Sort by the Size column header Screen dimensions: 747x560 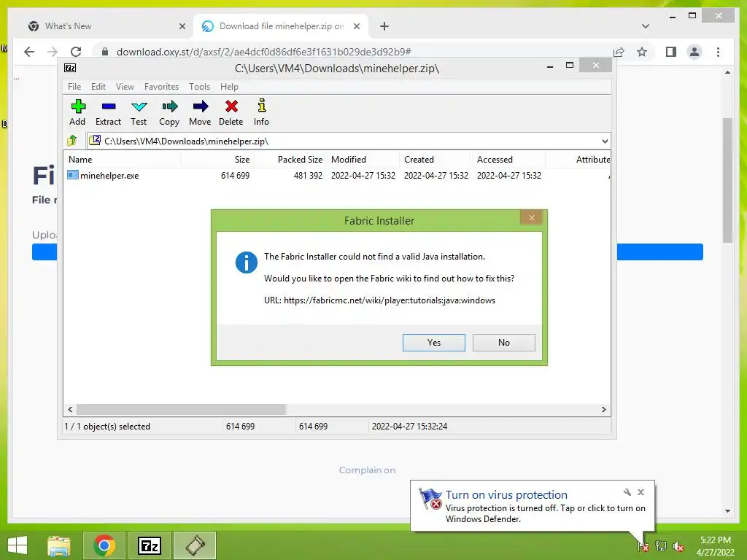point(216,160)
